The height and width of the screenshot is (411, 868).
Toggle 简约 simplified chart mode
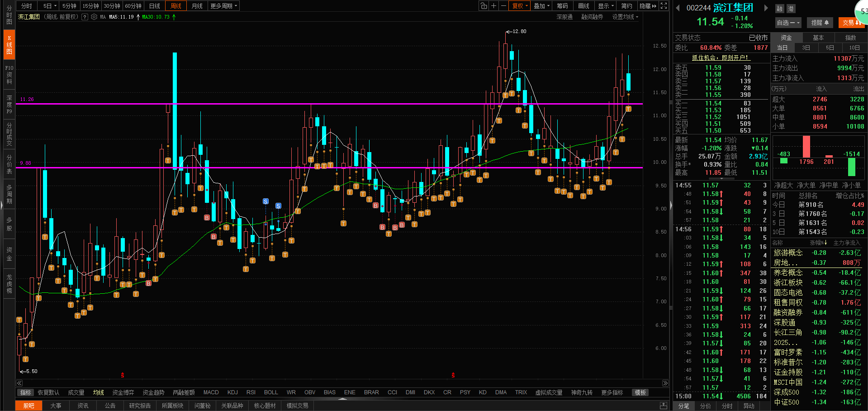tap(626, 6)
